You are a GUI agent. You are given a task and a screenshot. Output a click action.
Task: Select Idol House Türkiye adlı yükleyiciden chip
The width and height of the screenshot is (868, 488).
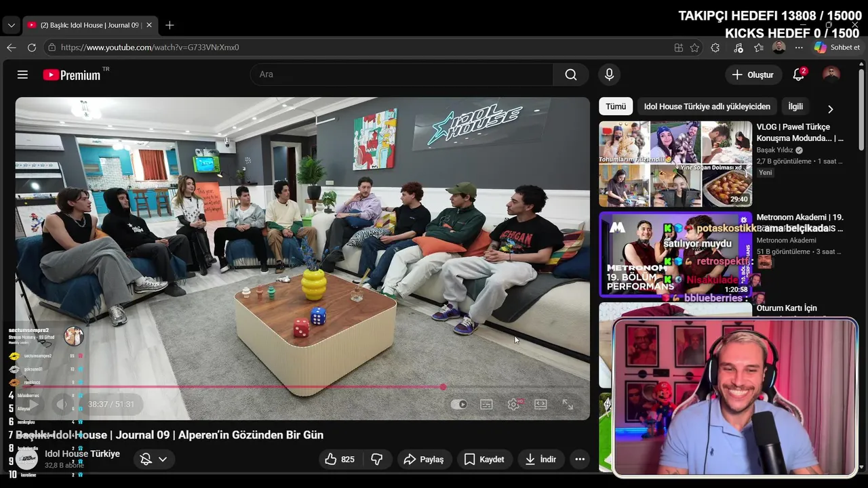click(x=707, y=106)
